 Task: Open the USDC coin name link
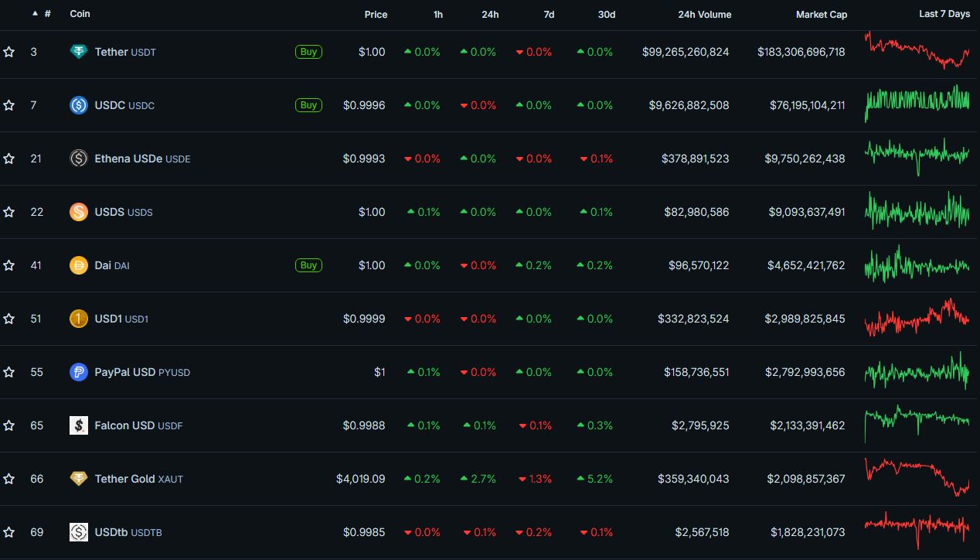pos(110,104)
